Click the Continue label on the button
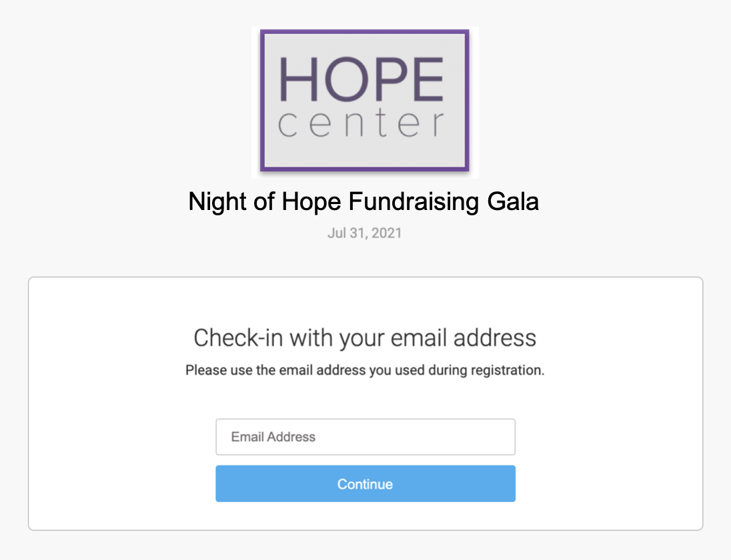The width and height of the screenshot is (731, 560). click(x=365, y=484)
